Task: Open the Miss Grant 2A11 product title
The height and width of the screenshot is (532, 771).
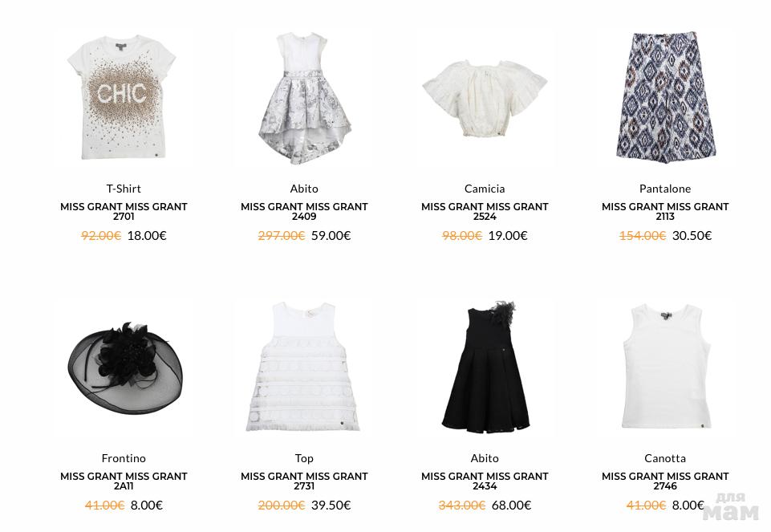Action: click(x=124, y=481)
